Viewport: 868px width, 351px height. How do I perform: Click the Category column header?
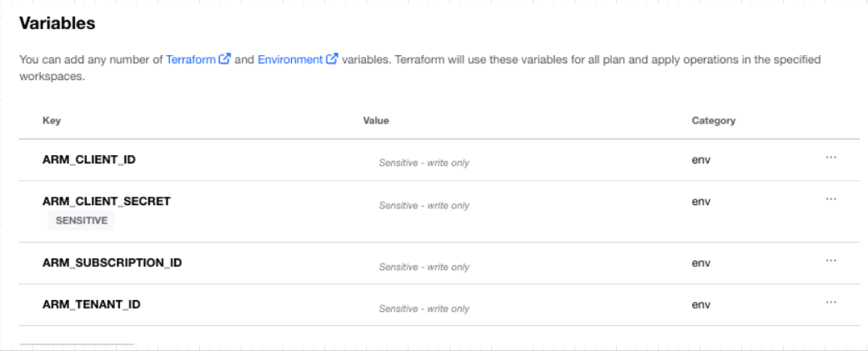click(713, 121)
